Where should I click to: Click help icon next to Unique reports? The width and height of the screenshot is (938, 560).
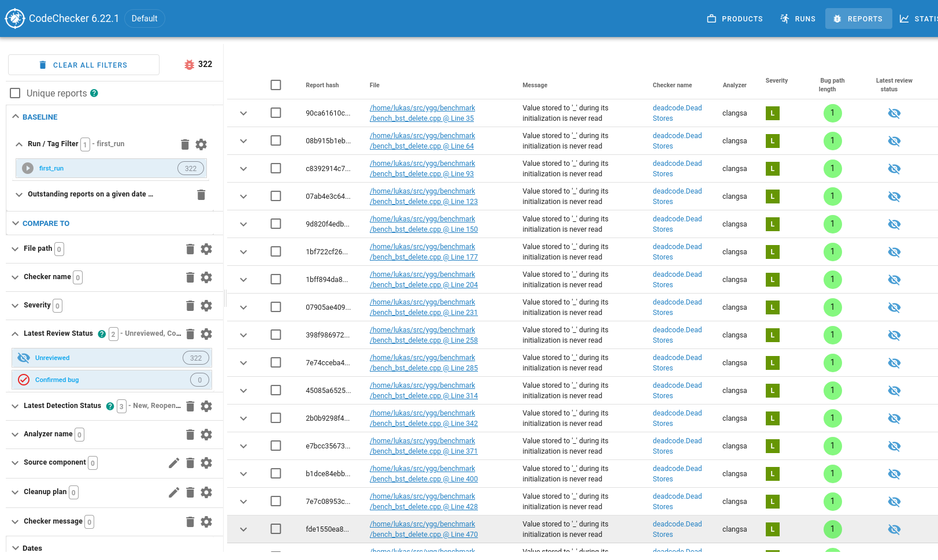(94, 93)
